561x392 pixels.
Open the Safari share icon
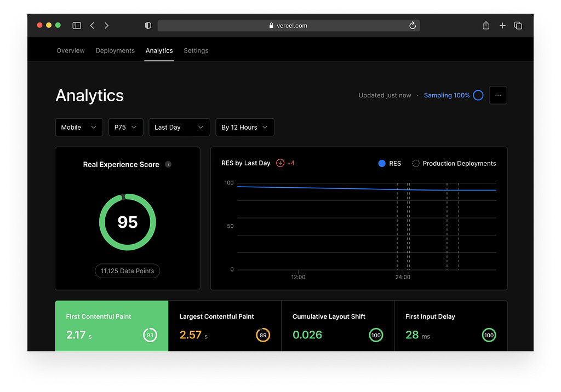pos(485,25)
